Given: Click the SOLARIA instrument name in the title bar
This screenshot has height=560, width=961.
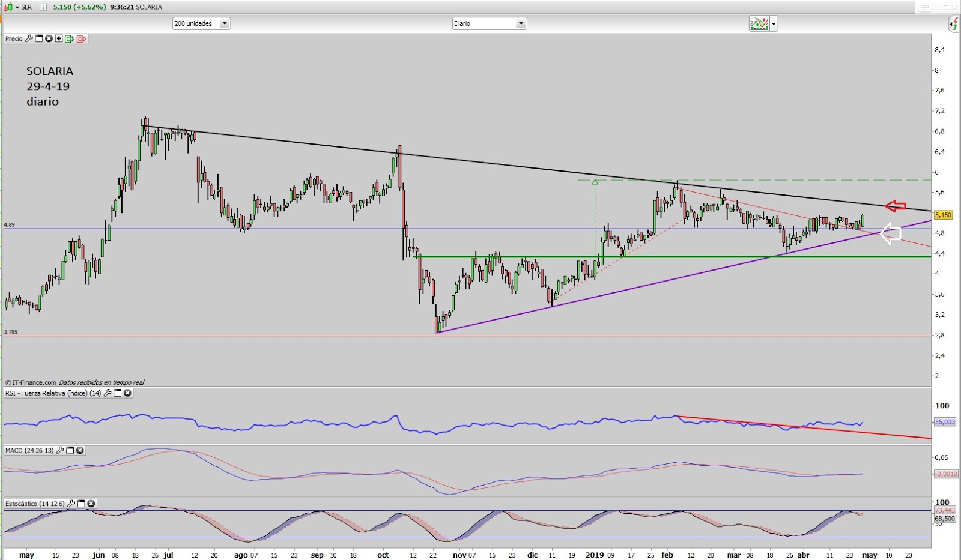Looking at the screenshot, I should tap(149, 7).
